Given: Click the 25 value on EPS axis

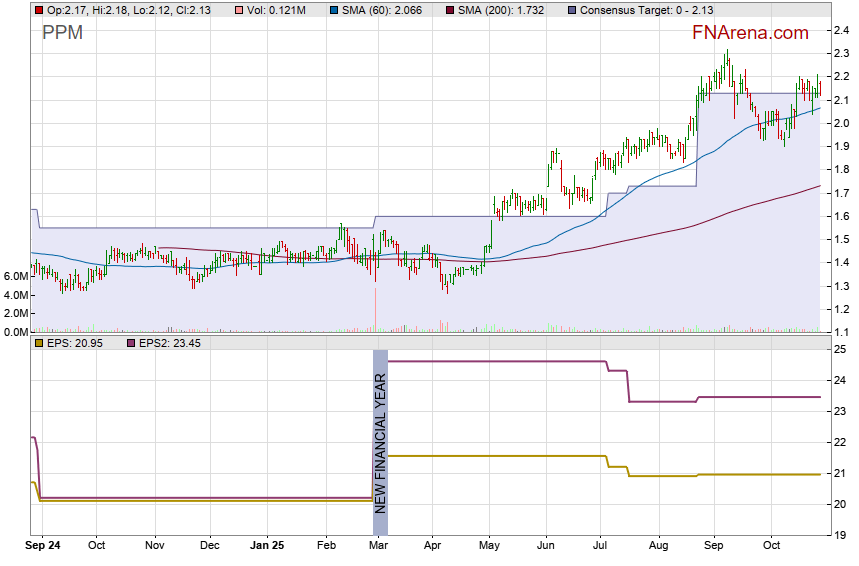Looking at the screenshot, I should click(x=841, y=349).
